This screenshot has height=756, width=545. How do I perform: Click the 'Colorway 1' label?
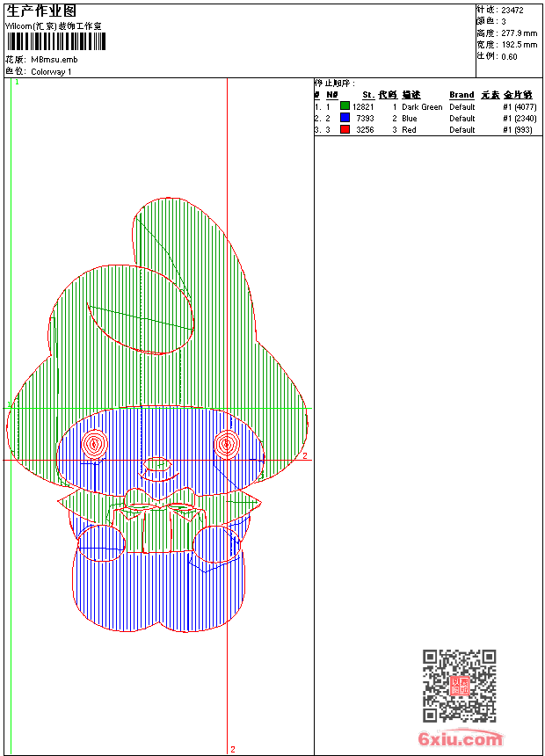[x=51, y=72]
